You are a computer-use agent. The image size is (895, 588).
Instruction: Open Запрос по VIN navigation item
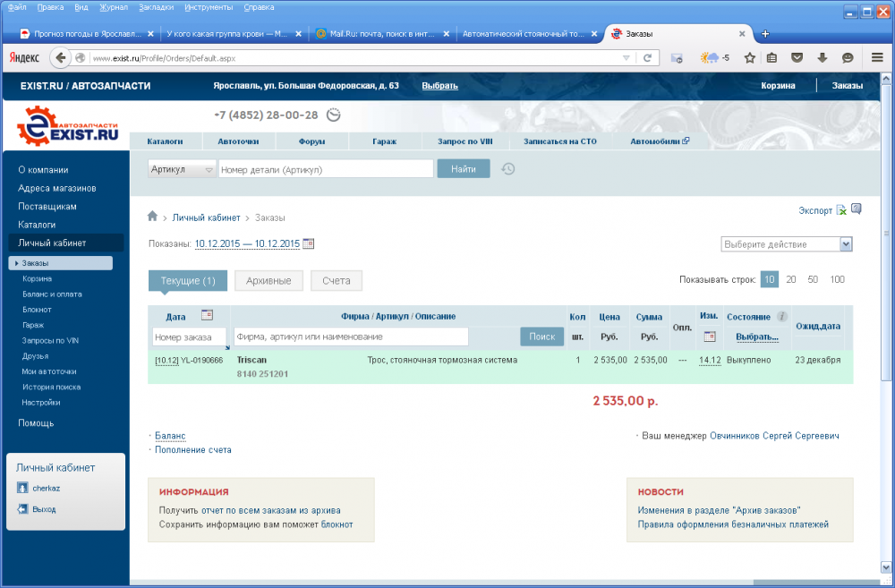pyautogui.click(x=465, y=141)
